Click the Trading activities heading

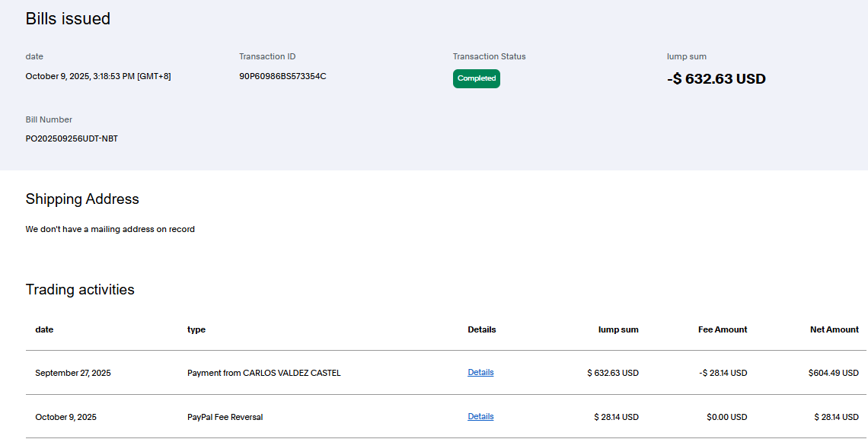pos(80,290)
